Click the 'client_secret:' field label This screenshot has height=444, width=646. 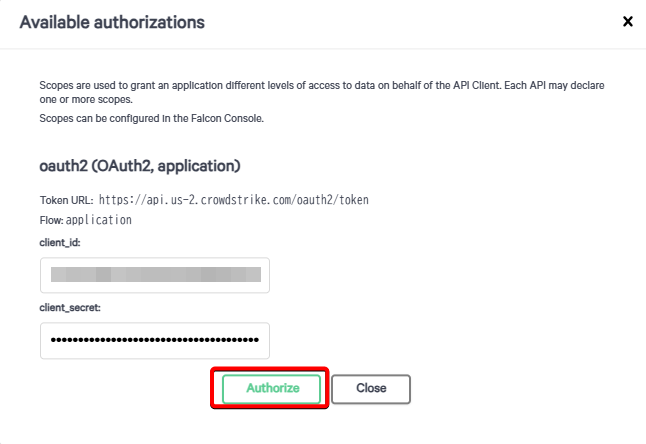coord(70,308)
